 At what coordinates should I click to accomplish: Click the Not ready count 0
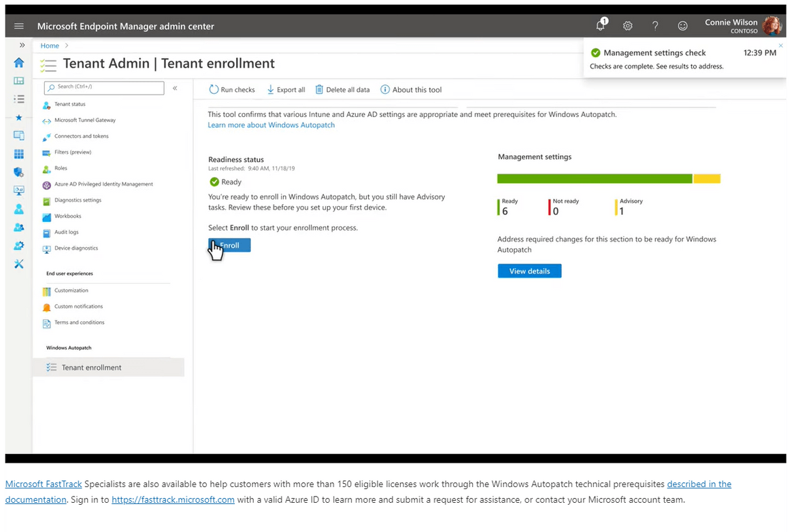point(555,211)
